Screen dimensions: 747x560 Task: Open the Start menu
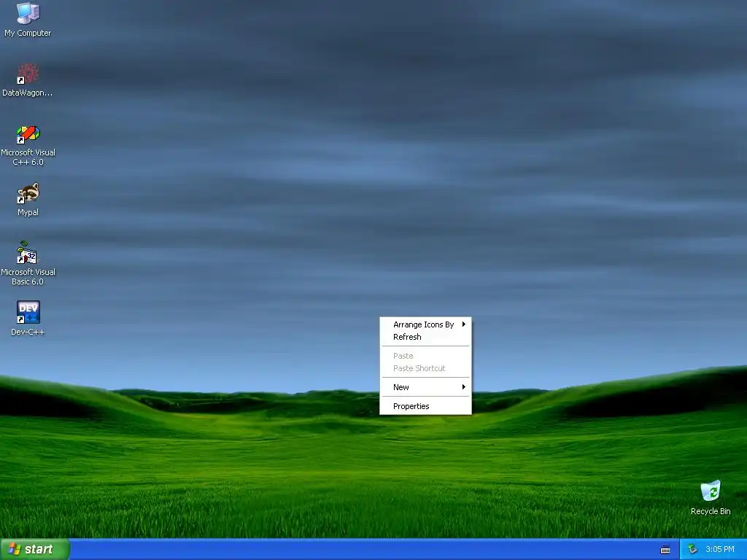(x=35, y=549)
